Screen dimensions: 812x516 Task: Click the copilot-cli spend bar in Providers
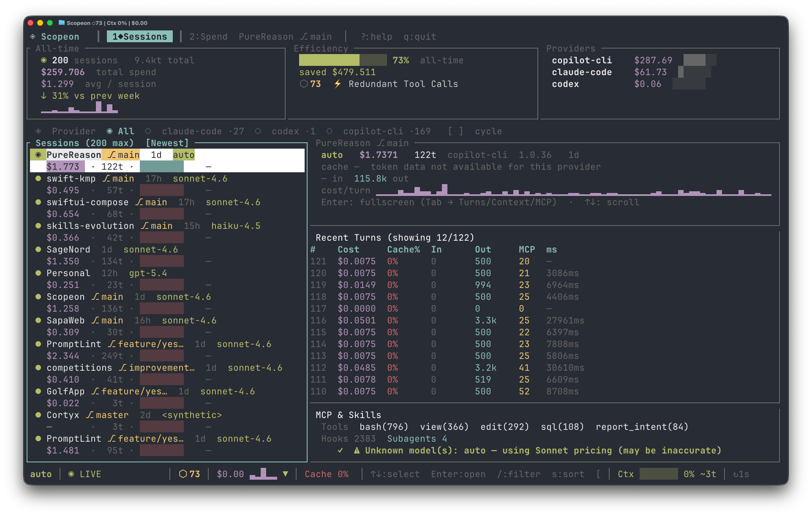[700, 60]
